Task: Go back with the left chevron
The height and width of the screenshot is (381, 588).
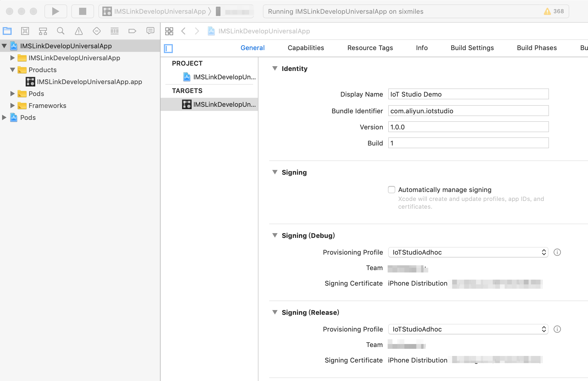Action: coord(184,31)
